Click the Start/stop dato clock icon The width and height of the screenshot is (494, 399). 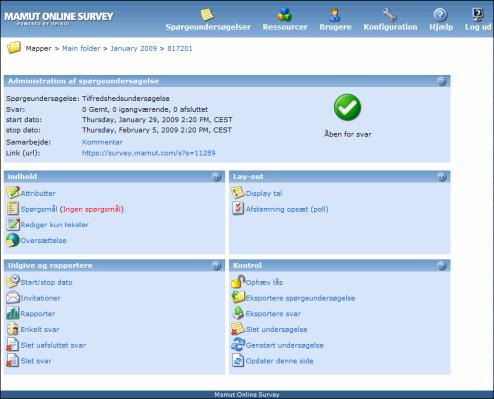coord(13,282)
